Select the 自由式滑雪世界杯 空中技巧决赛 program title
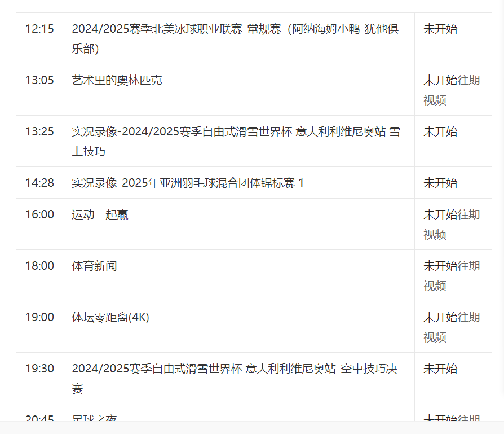Screen dimensions: 504x434 coord(235,378)
